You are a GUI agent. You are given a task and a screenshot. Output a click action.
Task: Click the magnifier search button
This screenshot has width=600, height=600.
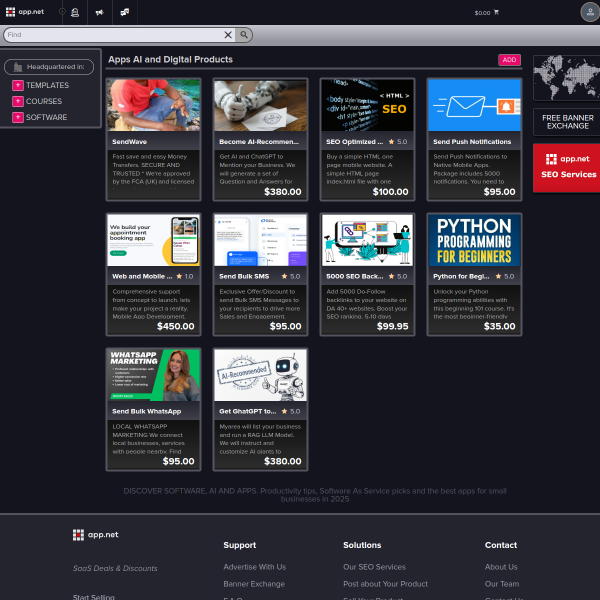244,35
